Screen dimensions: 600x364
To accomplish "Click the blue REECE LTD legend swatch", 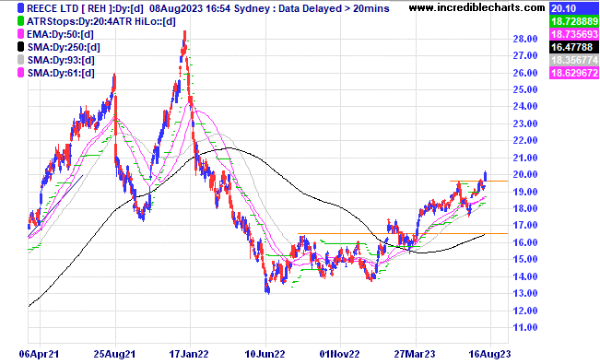I will click(20, 8).
